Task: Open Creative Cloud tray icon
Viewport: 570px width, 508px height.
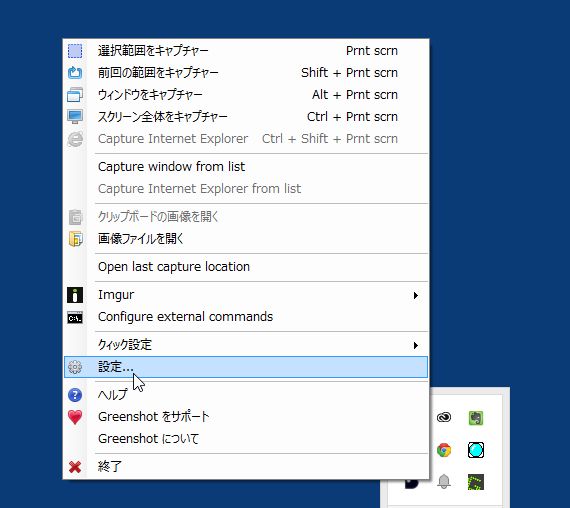Action: [x=444, y=417]
